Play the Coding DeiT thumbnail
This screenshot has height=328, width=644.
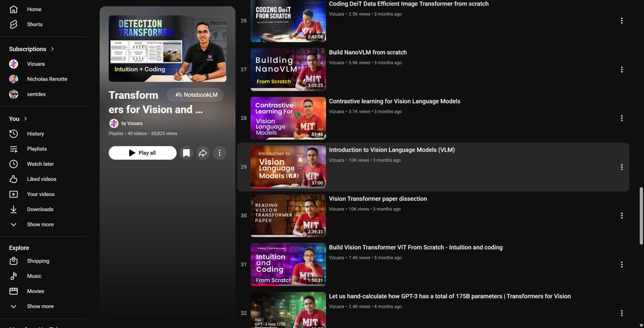288,21
